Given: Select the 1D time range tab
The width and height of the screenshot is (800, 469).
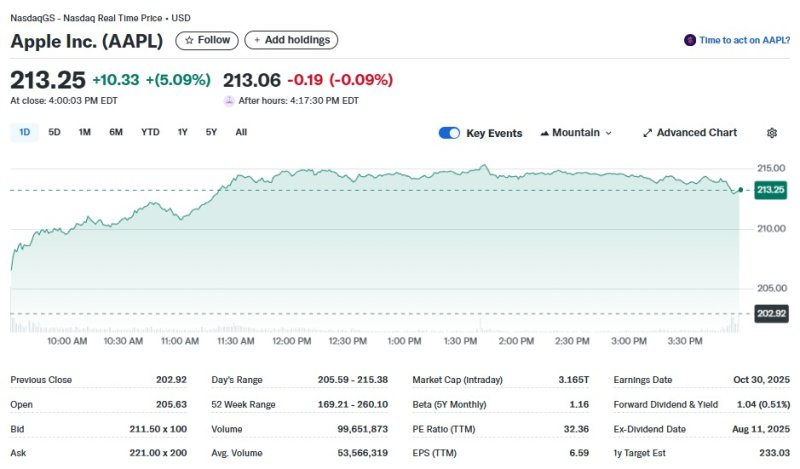Looking at the screenshot, I should 24,132.
